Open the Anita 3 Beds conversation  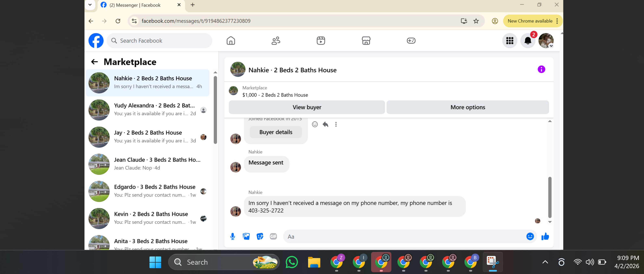click(147, 242)
